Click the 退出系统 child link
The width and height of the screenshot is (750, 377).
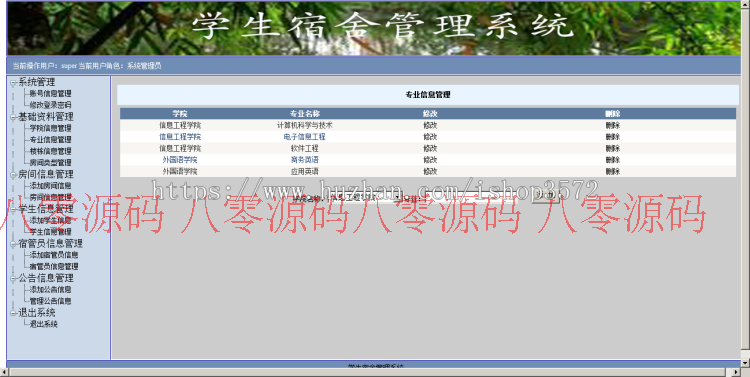coord(44,324)
